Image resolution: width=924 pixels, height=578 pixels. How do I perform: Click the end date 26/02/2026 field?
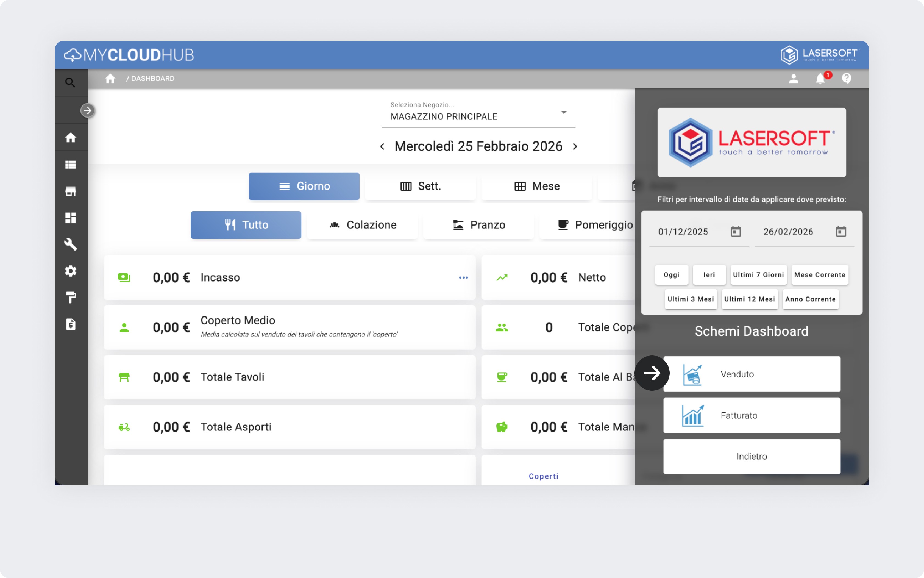point(788,232)
